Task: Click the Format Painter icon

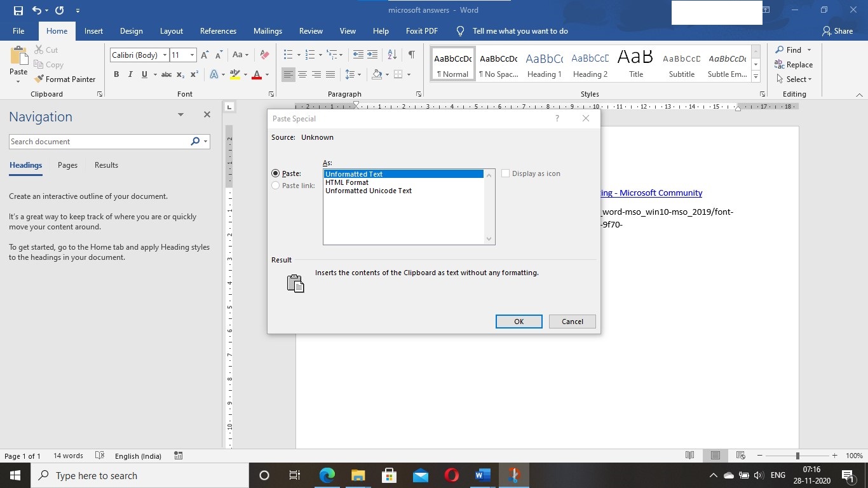Action: tap(39, 79)
